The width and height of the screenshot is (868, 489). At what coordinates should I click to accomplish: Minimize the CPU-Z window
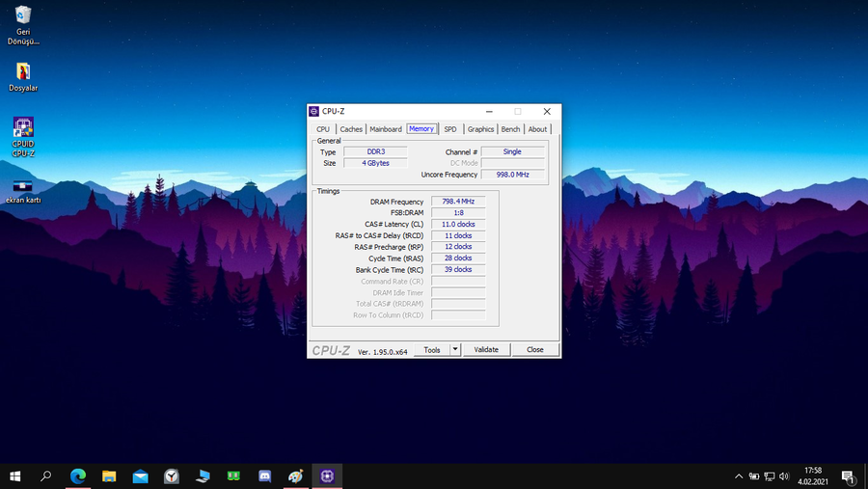point(489,111)
